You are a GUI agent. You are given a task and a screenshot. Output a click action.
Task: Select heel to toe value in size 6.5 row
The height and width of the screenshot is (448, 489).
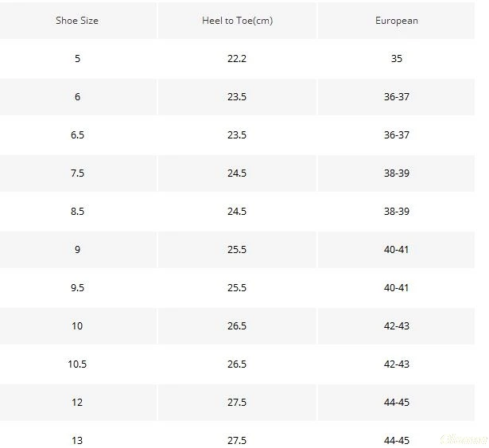coord(237,135)
